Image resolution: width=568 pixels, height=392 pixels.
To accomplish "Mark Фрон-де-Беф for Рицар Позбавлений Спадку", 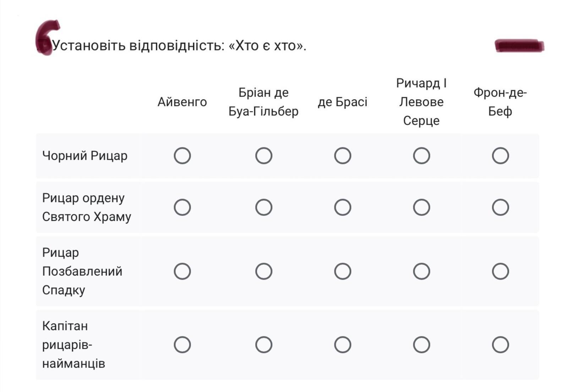I will 500,271.
